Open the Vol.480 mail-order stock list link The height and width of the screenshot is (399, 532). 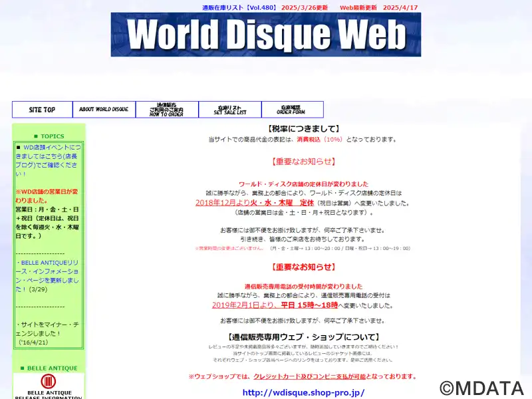coord(239,7)
